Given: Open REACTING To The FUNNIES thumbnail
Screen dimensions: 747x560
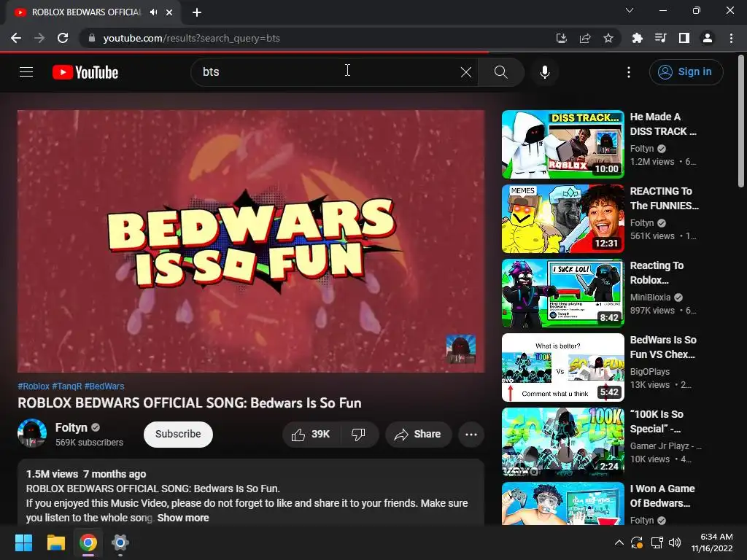Looking at the screenshot, I should click(562, 219).
